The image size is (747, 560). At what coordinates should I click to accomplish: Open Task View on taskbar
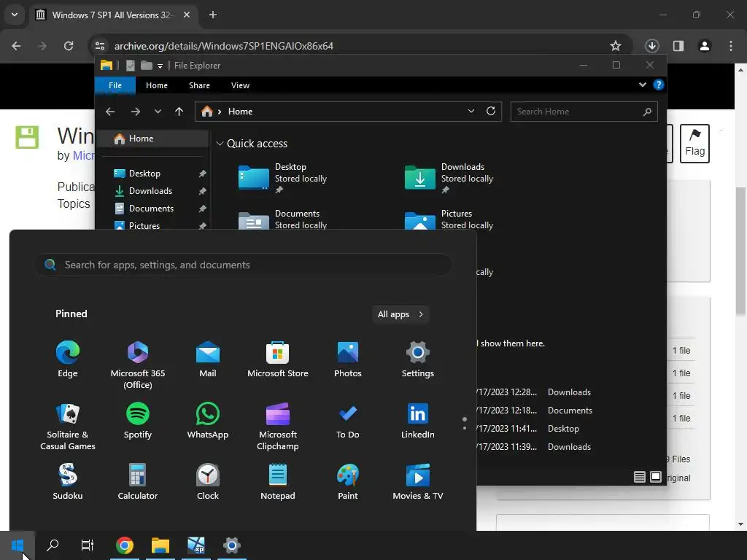coord(88,545)
